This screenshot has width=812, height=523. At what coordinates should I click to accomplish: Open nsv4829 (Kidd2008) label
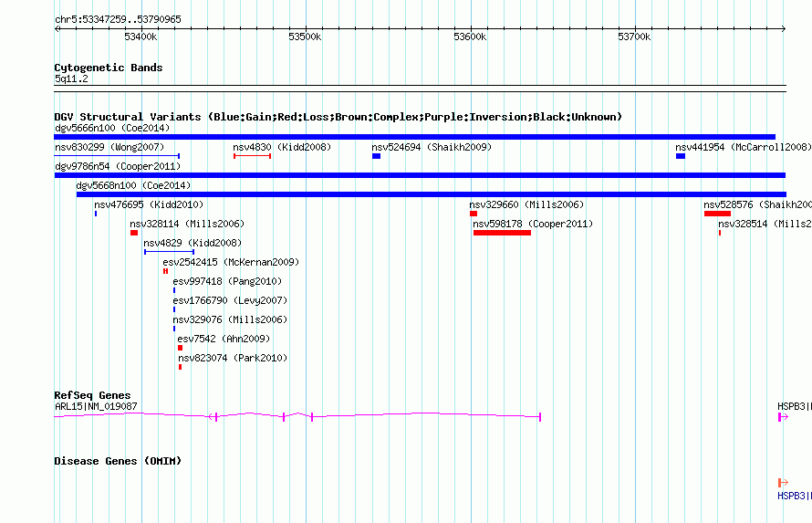click(x=193, y=243)
